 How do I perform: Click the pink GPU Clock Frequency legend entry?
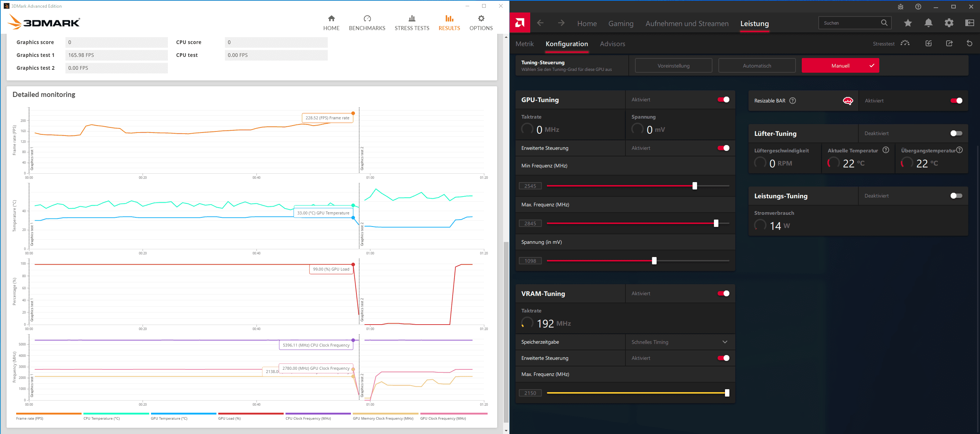[x=453, y=416]
